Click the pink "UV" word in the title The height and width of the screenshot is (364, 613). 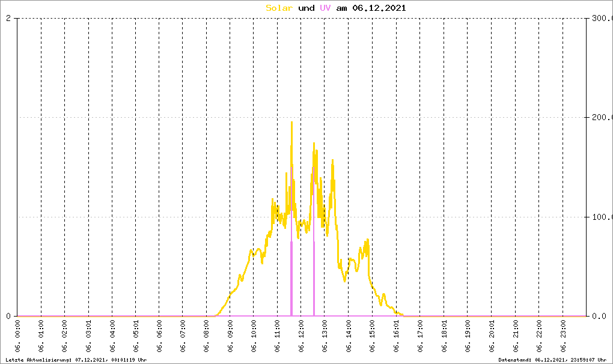[x=325, y=8]
